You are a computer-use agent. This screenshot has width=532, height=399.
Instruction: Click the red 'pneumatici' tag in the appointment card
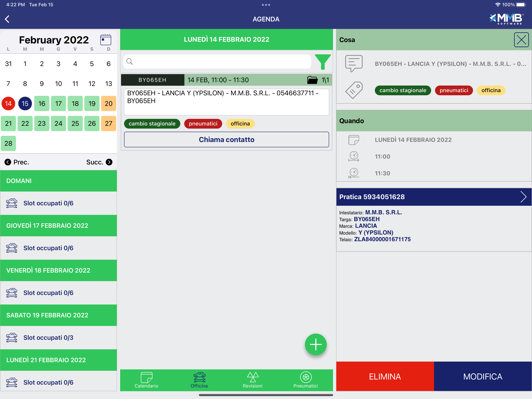point(203,124)
